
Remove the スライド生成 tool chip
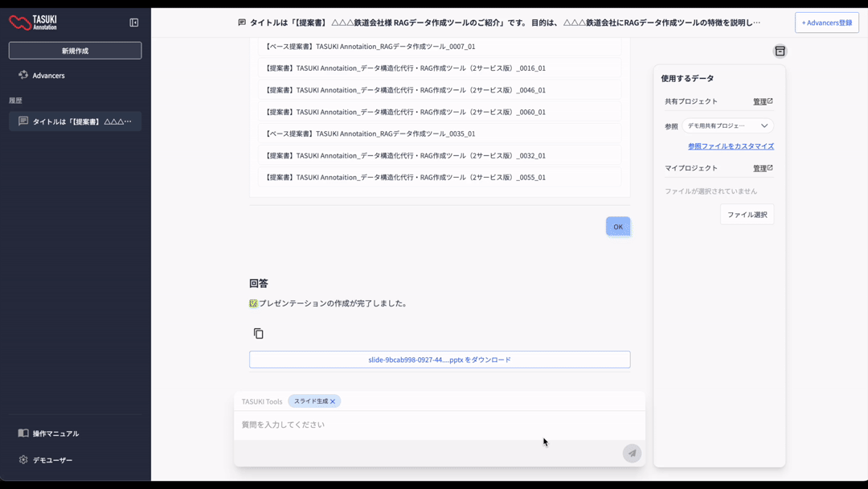tap(333, 401)
